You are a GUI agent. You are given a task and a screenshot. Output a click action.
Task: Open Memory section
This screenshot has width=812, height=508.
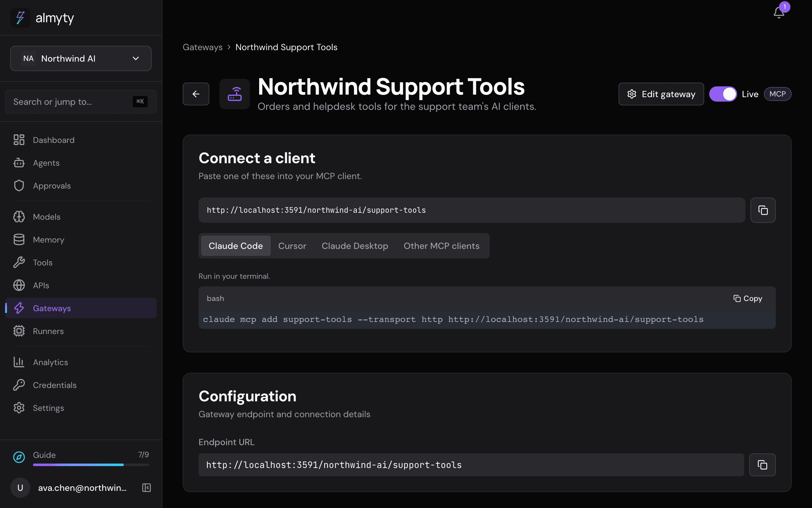click(x=81, y=239)
